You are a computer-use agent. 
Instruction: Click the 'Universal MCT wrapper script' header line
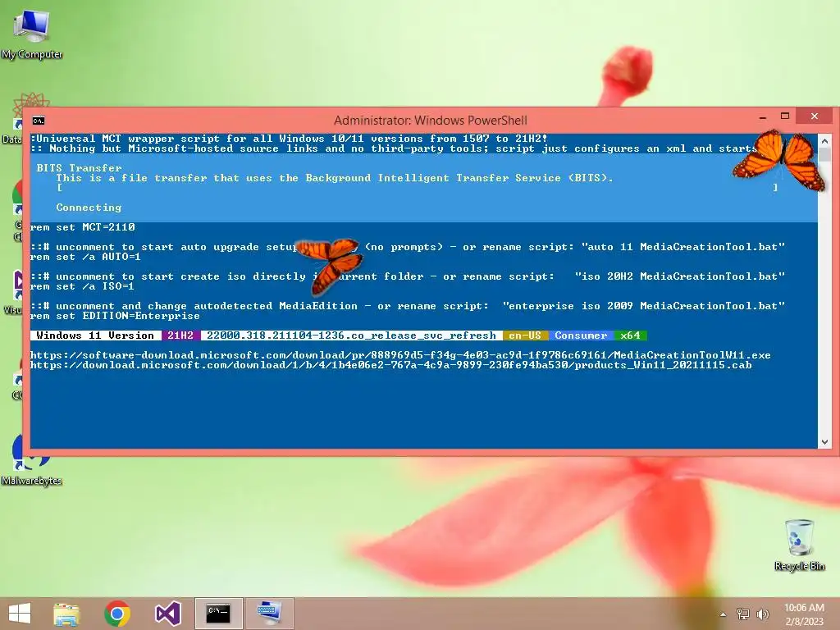point(290,139)
